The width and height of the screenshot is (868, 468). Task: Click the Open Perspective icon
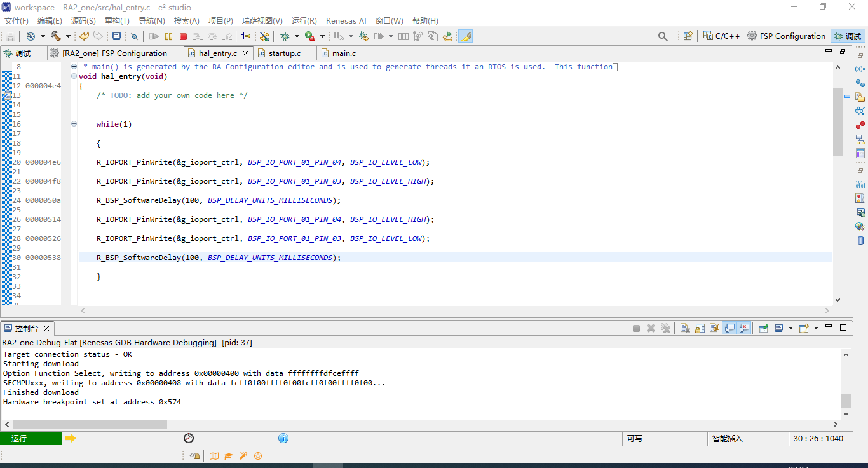(688, 36)
